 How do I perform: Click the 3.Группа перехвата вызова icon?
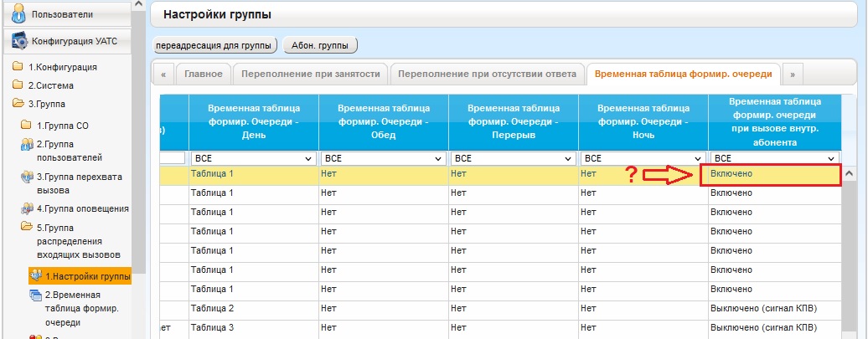(x=27, y=177)
